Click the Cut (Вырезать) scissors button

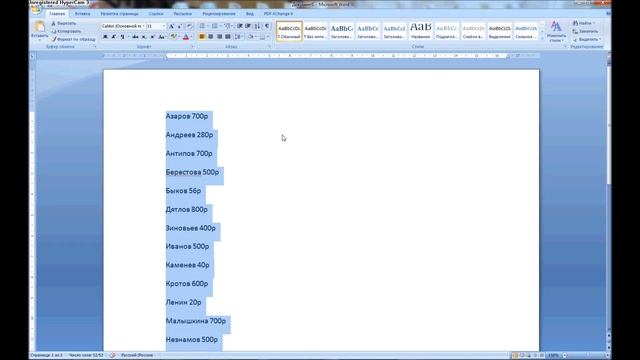64,23
